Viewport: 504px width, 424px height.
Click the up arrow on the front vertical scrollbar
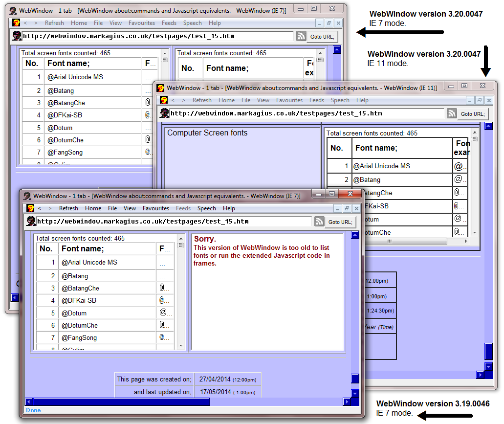click(x=354, y=235)
